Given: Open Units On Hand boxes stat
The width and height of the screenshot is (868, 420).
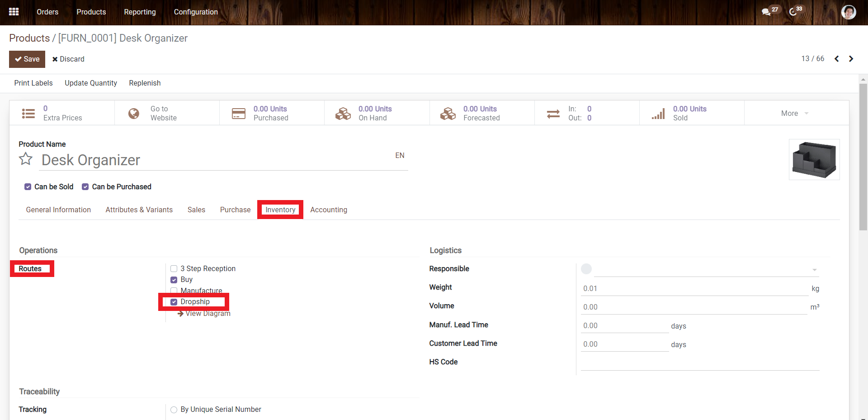Looking at the screenshot, I should [x=377, y=113].
